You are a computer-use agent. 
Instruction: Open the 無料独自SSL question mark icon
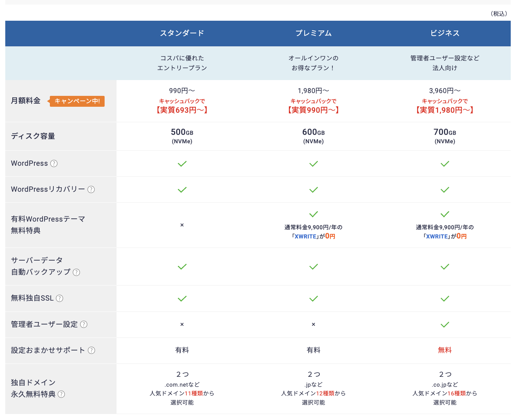point(60,298)
